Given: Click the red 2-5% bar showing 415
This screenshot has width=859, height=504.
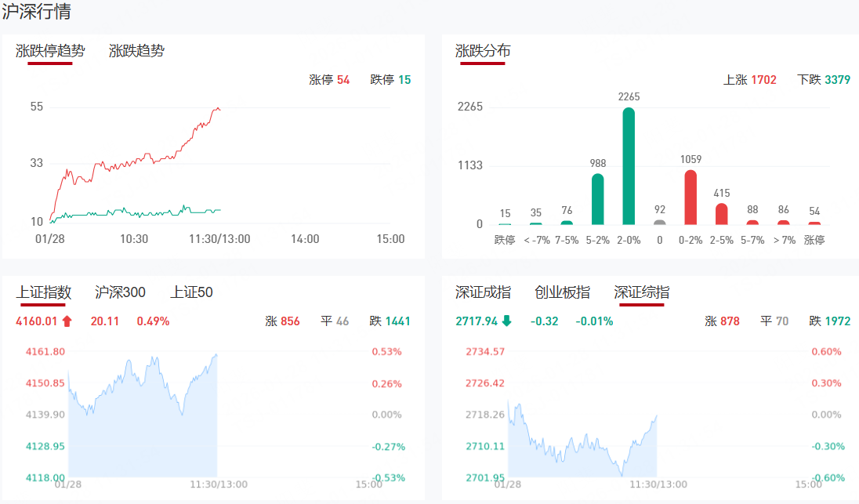Looking at the screenshot, I should 722,214.
